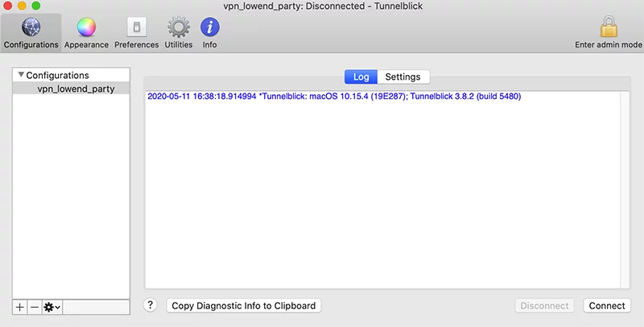Open the Configurations toolbar pane

click(31, 33)
